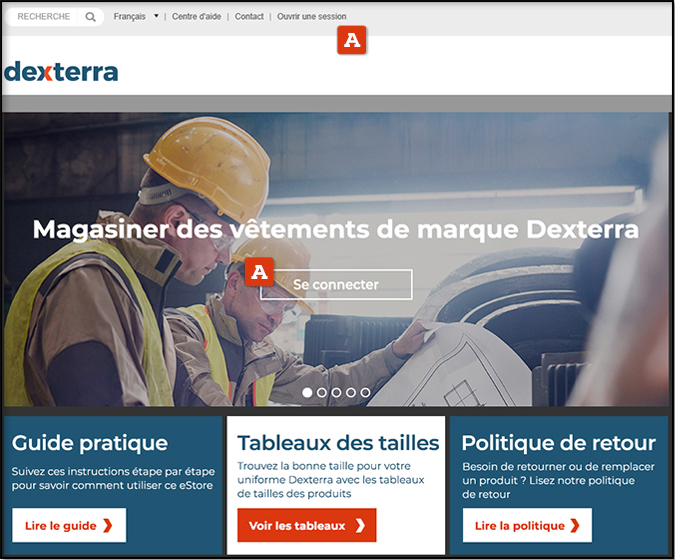This screenshot has height=560, width=675.
Task: Go to the Contact page
Action: click(x=249, y=17)
